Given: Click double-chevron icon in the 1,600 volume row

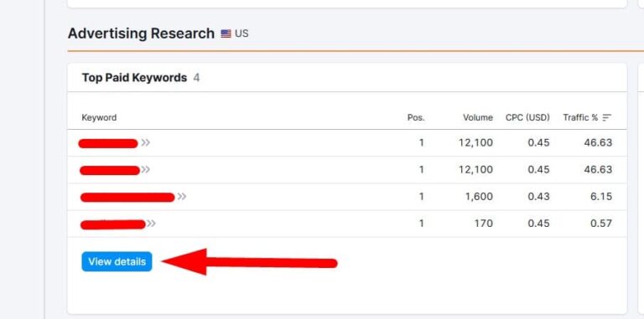Looking at the screenshot, I should pos(181,197).
